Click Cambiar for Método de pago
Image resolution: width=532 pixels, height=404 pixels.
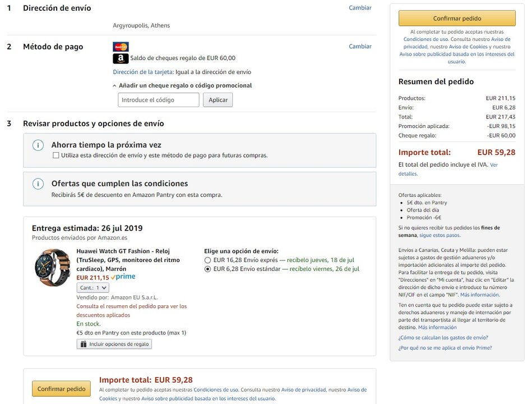360,47
